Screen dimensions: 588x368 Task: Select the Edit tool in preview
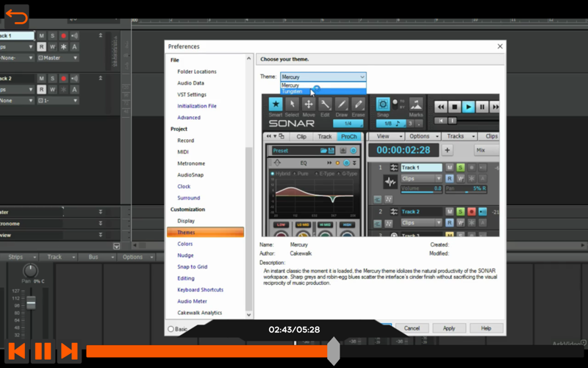(x=325, y=104)
